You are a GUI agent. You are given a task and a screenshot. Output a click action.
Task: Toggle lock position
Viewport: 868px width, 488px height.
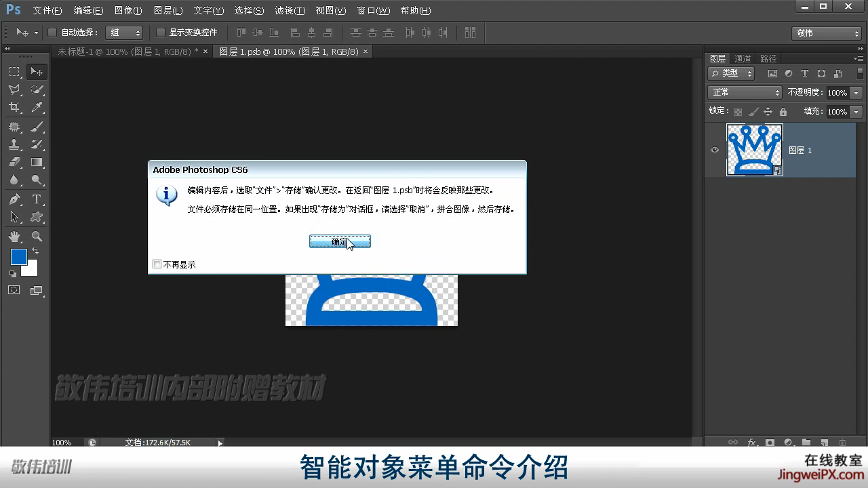[768, 112]
